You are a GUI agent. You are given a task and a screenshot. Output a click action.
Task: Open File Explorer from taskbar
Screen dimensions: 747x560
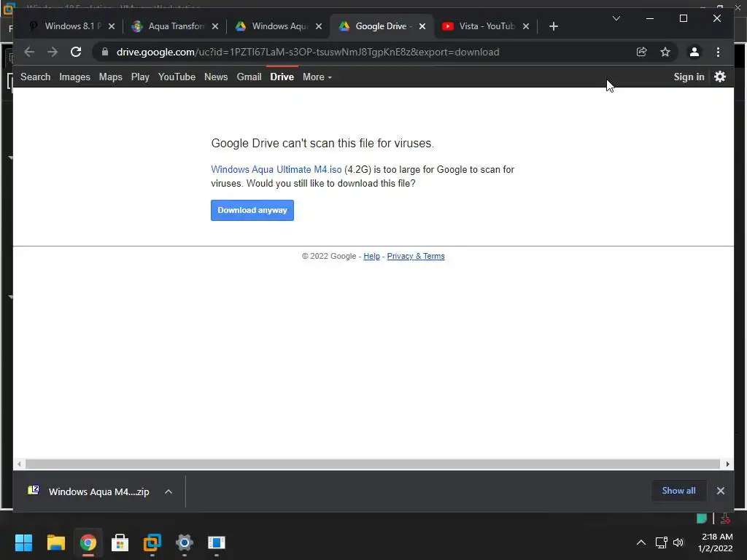click(x=55, y=542)
